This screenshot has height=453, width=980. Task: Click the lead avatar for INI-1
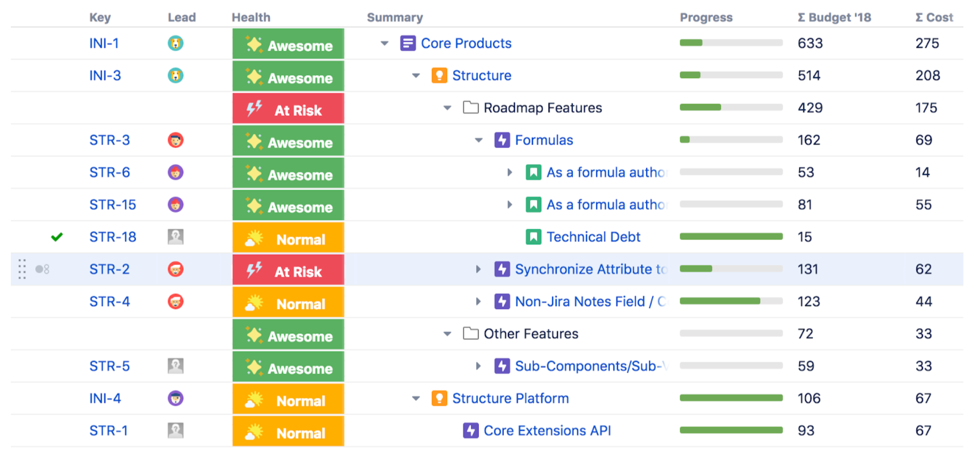(175, 44)
